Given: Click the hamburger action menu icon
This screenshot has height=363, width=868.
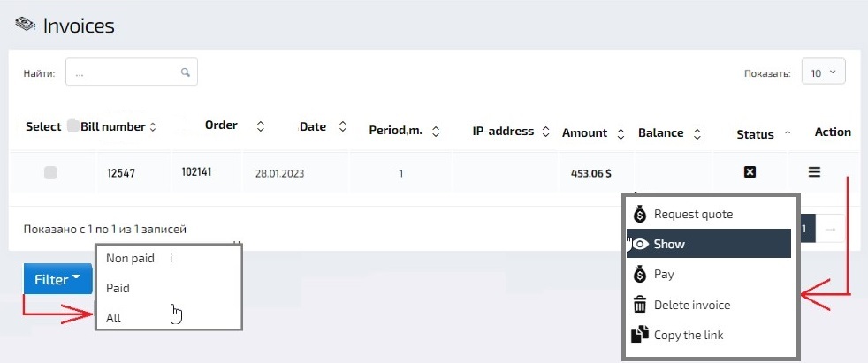Looking at the screenshot, I should [x=814, y=172].
